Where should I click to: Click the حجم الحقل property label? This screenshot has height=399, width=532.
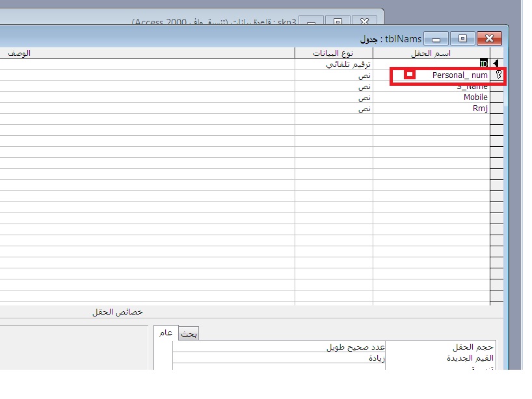tap(473, 347)
